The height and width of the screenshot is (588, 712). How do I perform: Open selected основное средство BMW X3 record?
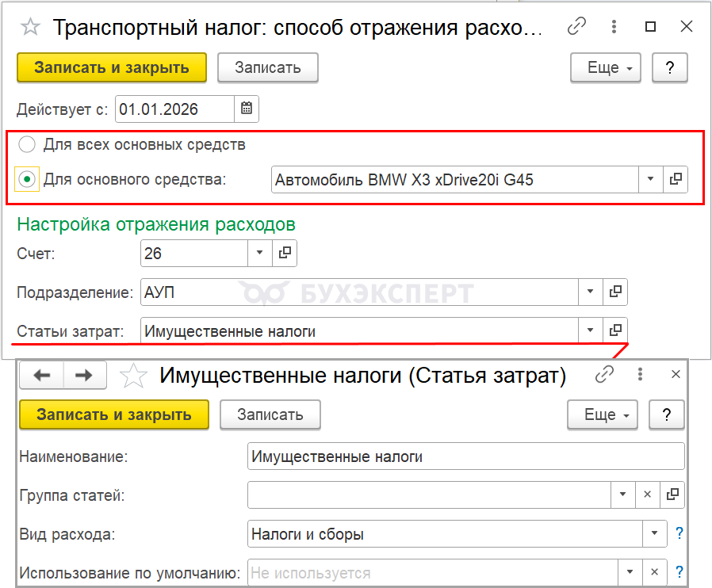click(x=676, y=179)
